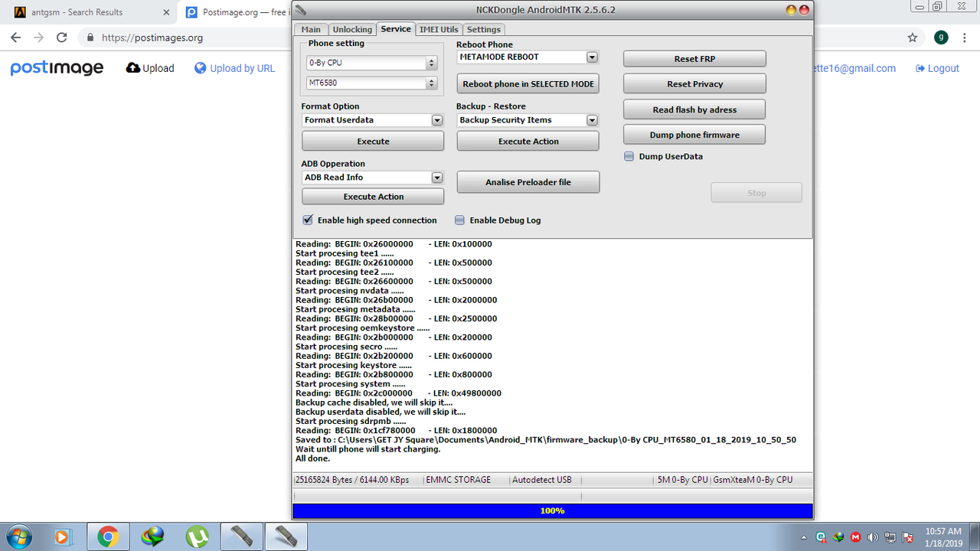Open the Windows Start menu
Image resolution: width=980 pixels, height=551 pixels.
[18, 536]
